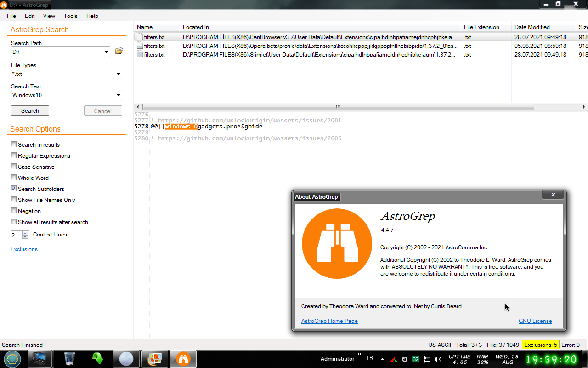Toggle Search in results checkbox
The width and height of the screenshot is (588, 368).
(14, 144)
